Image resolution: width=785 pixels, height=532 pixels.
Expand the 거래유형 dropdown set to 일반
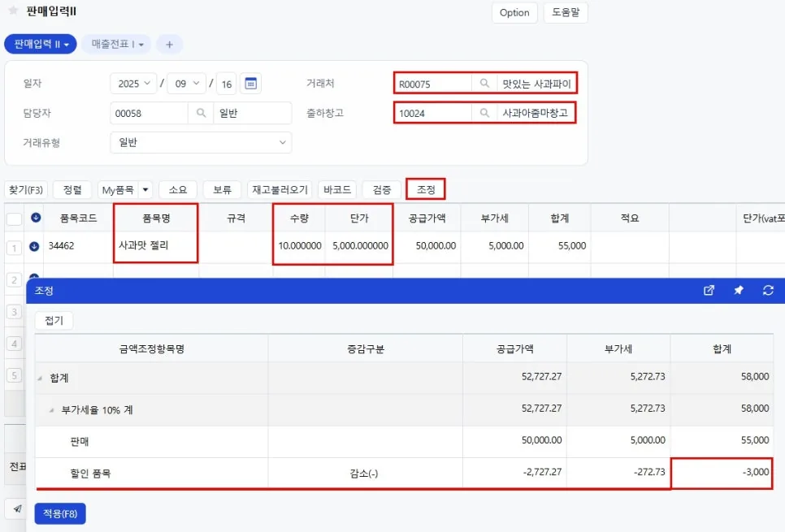tap(201, 143)
